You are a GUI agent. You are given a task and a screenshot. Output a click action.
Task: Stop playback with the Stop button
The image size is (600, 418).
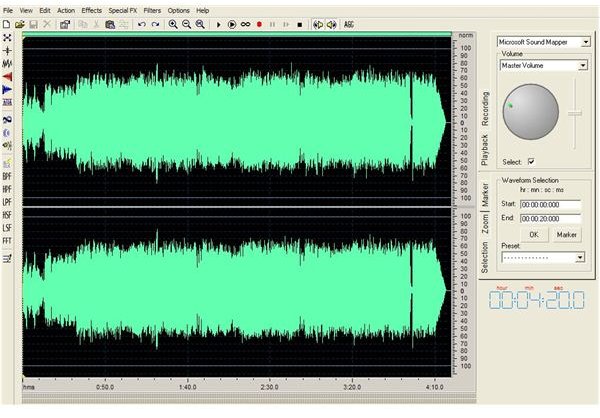coord(300,24)
